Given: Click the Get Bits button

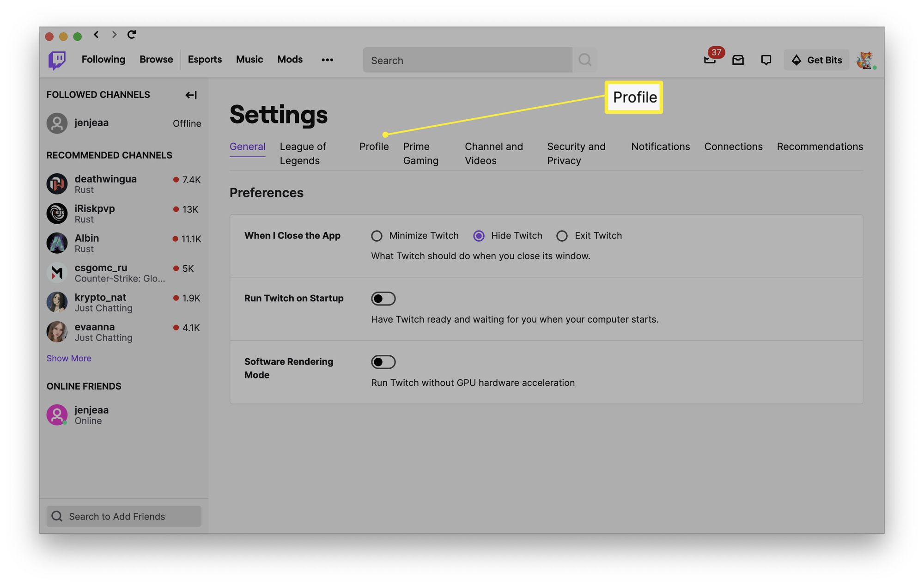Looking at the screenshot, I should click(816, 60).
